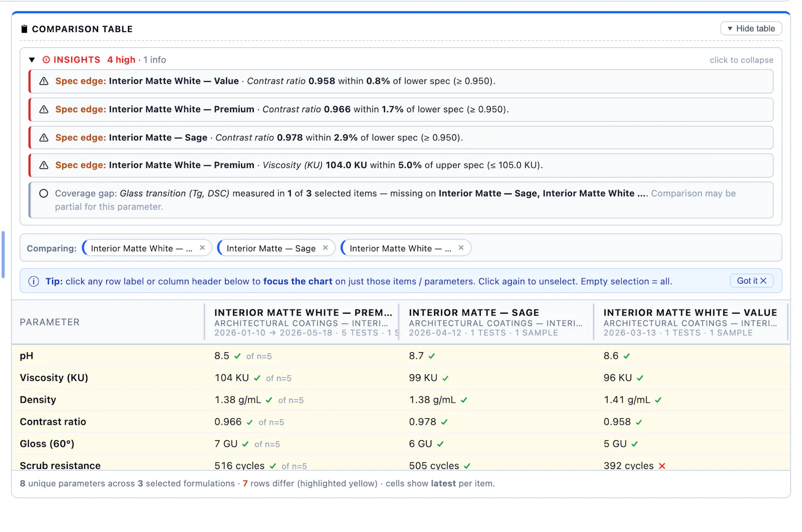Dismiss the tip with Got it
Viewport: 802px width, 532px height.
click(751, 281)
